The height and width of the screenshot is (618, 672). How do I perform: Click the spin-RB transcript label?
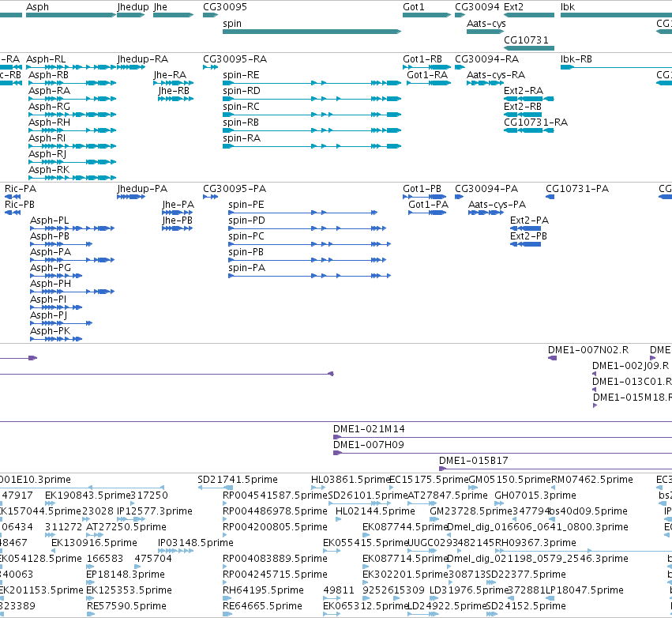point(241,122)
